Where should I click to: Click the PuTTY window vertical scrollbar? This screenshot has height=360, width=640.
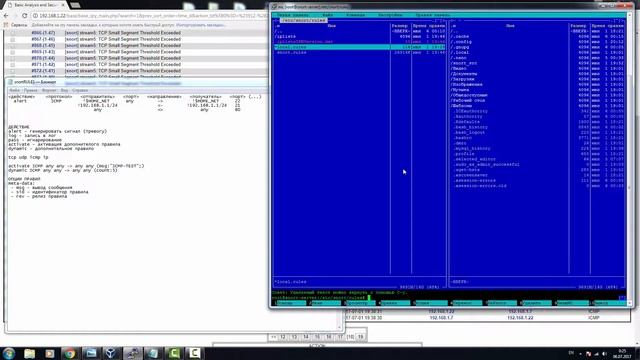(629, 159)
